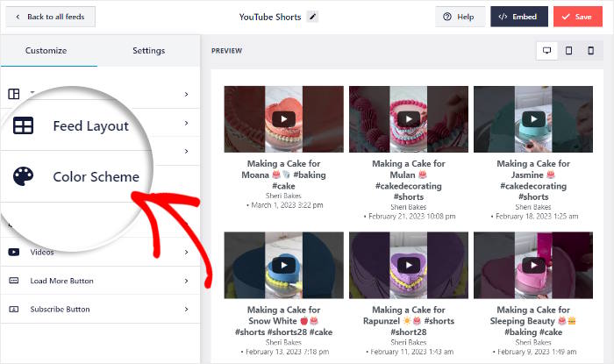The height and width of the screenshot is (364, 614).
Task: Click Sheri Bakes under the Moana video
Action: (283, 196)
